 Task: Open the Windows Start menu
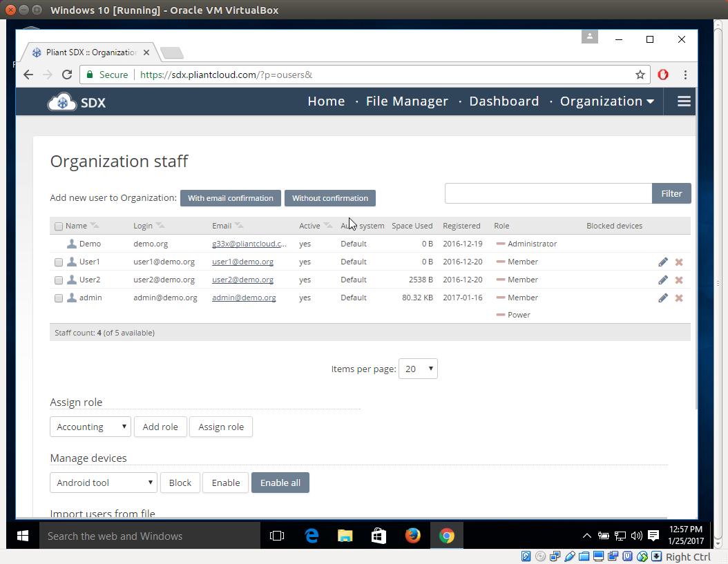coord(23,536)
